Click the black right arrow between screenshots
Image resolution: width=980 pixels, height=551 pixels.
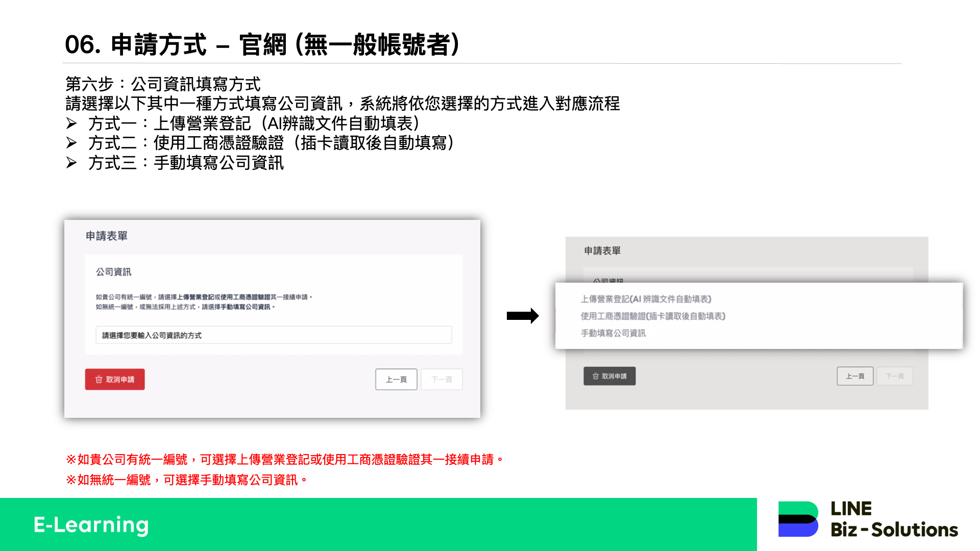(x=523, y=316)
